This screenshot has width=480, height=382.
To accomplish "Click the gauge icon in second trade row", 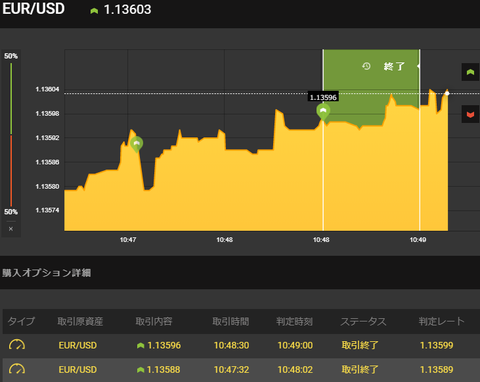I will point(17,369).
